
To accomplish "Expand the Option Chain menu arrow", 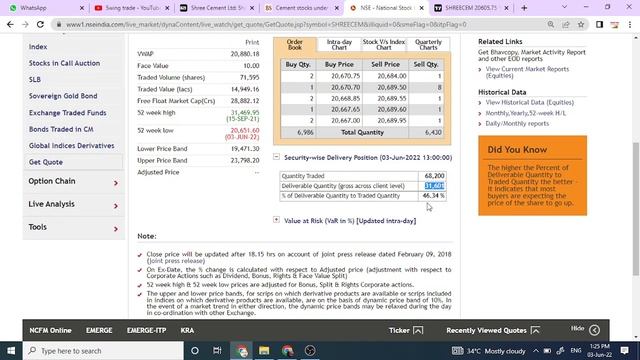I will click(116, 183).
